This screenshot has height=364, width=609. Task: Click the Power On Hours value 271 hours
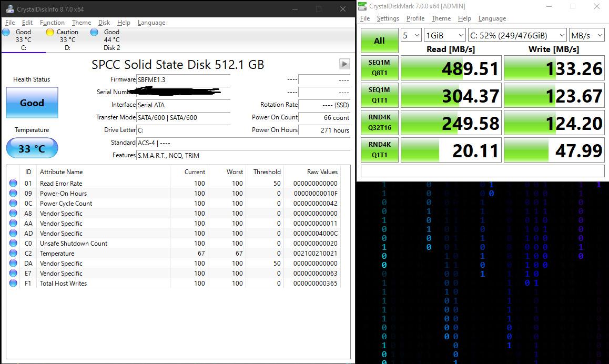(x=324, y=130)
